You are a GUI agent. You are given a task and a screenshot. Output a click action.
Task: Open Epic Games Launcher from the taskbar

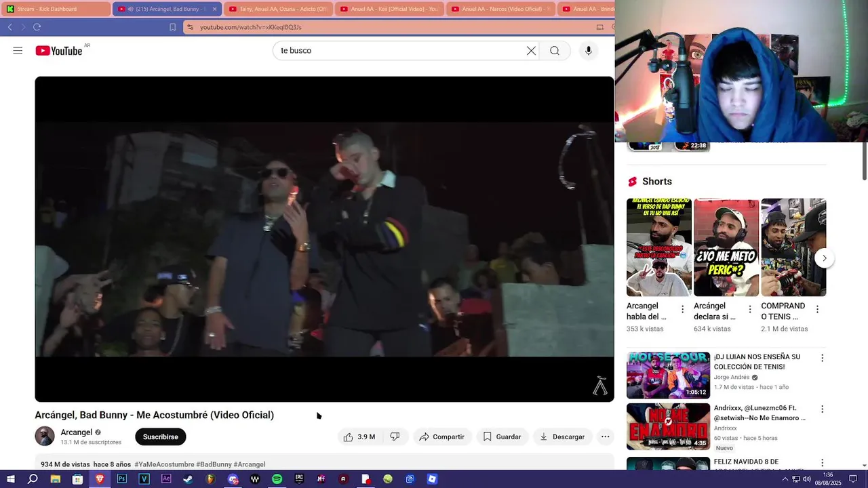299,479
